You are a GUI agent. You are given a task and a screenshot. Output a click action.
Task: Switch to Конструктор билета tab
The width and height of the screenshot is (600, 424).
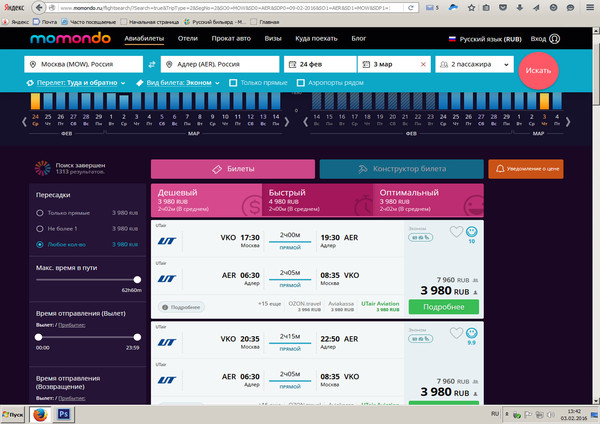(x=401, y=169)
